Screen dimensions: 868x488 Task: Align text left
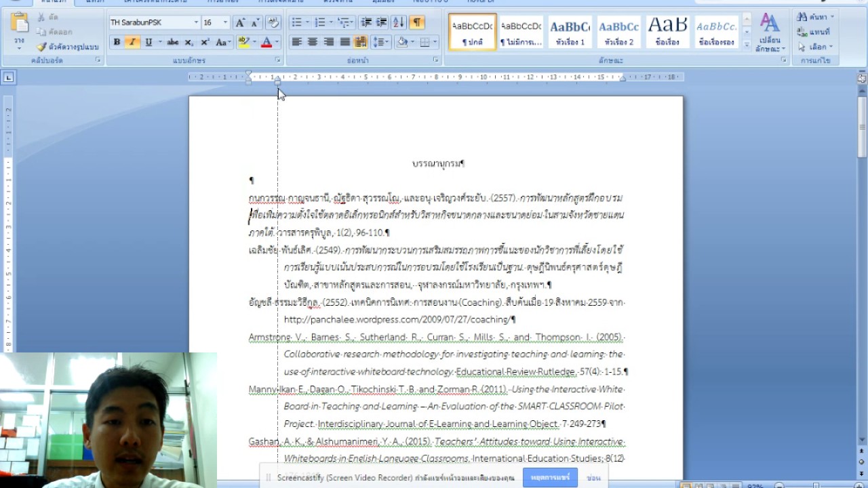click(x=296, y=42)
